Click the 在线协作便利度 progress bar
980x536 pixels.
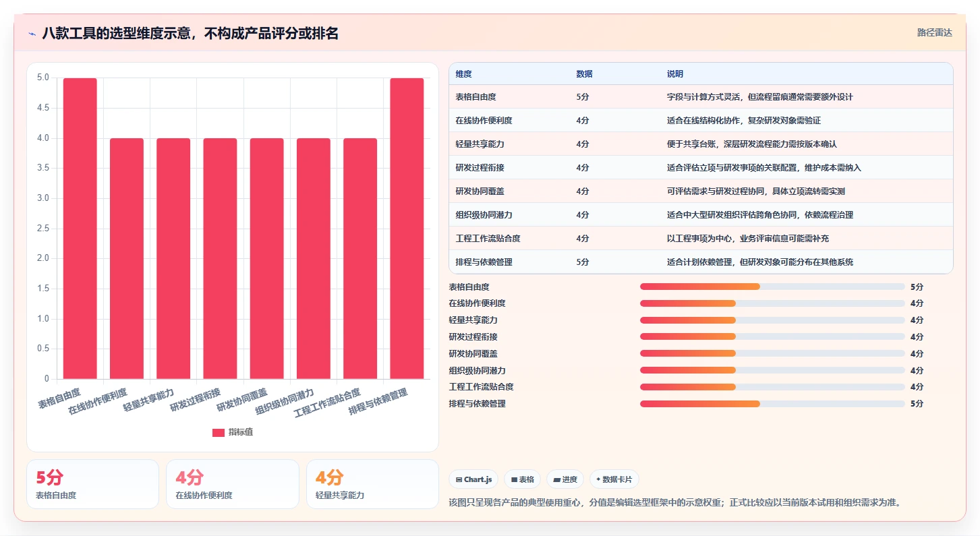[772, 303]
